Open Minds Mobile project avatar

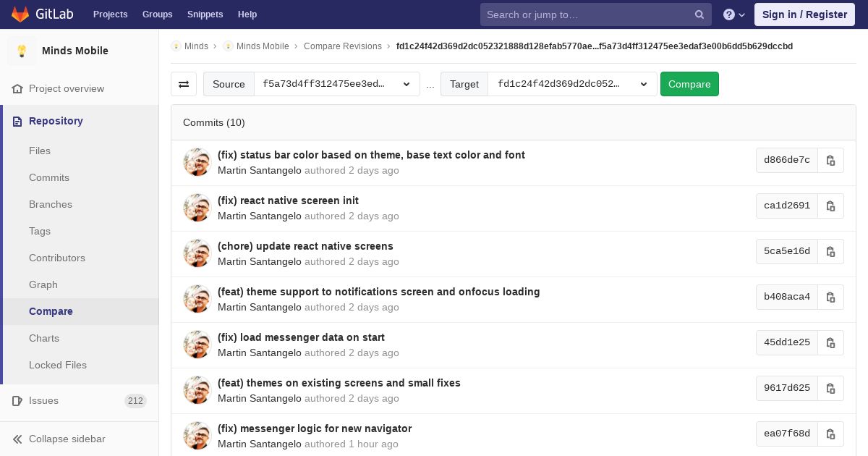[x=22, y=51]
